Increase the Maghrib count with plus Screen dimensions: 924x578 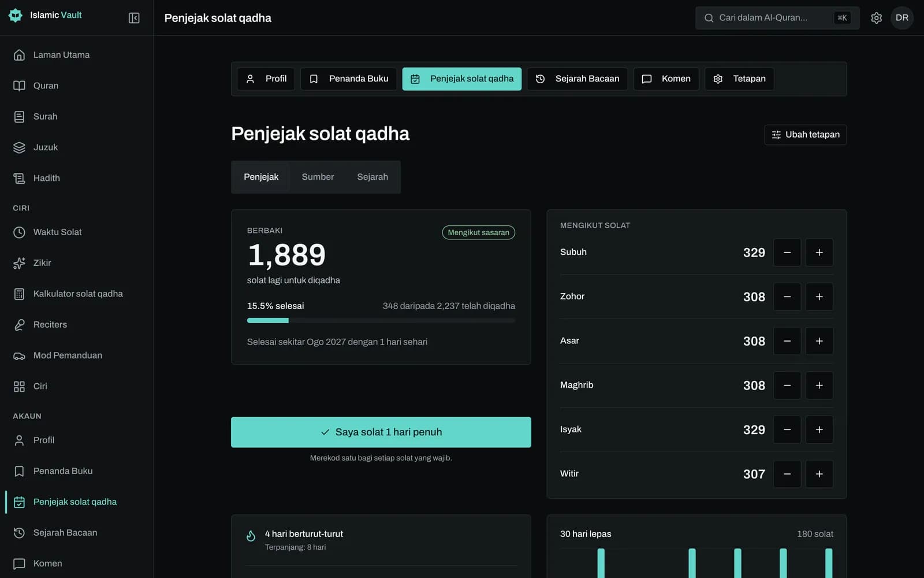(819, 386)
